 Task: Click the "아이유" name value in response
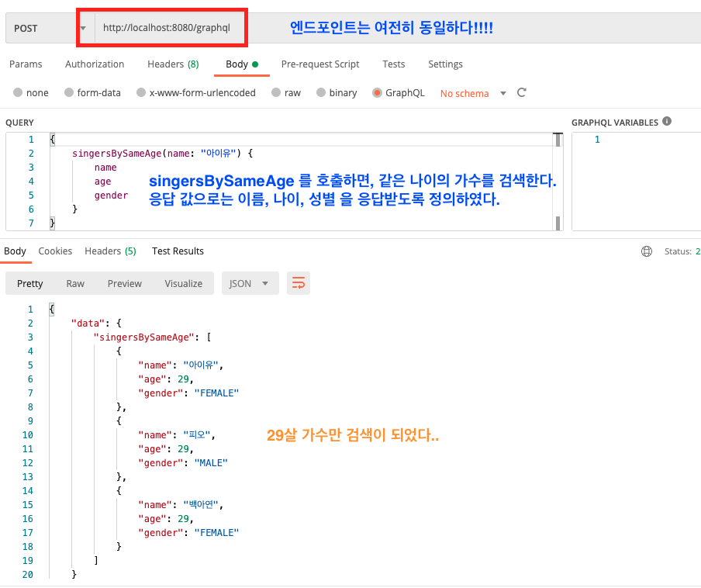(x=201, y=365)
